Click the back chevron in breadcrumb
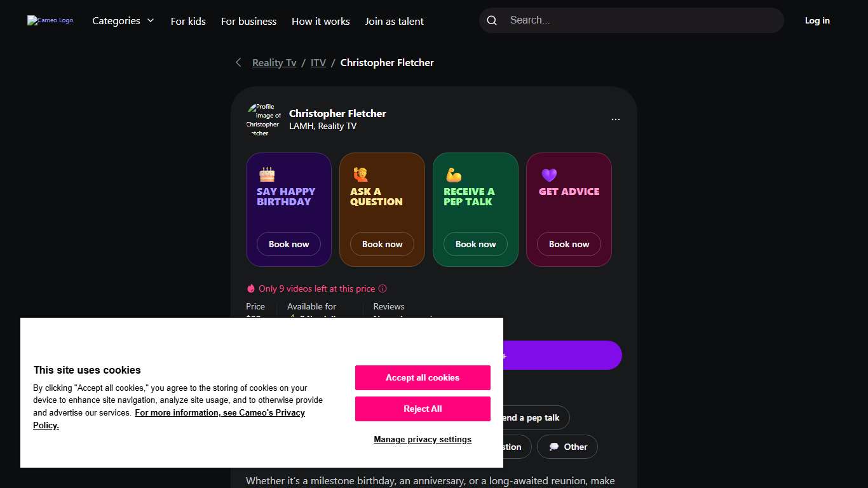 tap(238, 62)
